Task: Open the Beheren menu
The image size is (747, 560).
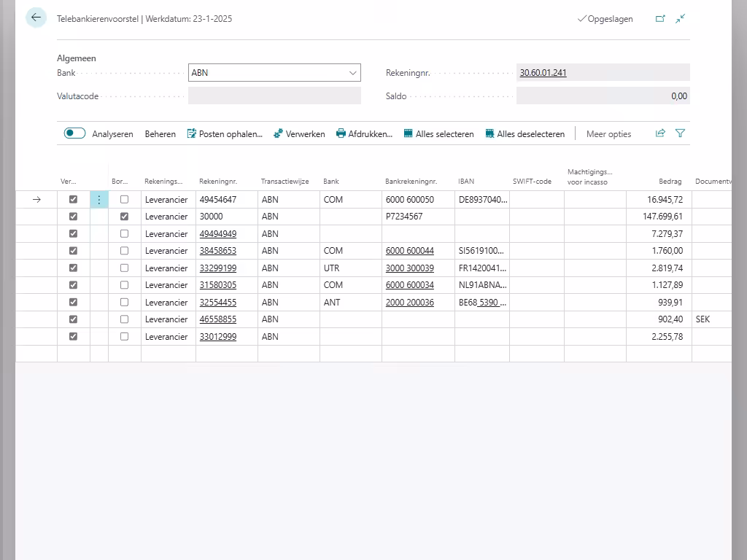Action: click(160, 134)
